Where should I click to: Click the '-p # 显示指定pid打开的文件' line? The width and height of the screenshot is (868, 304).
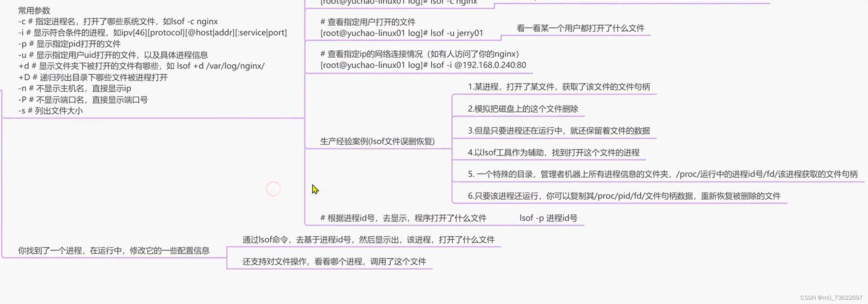click(x=69, y=44)
